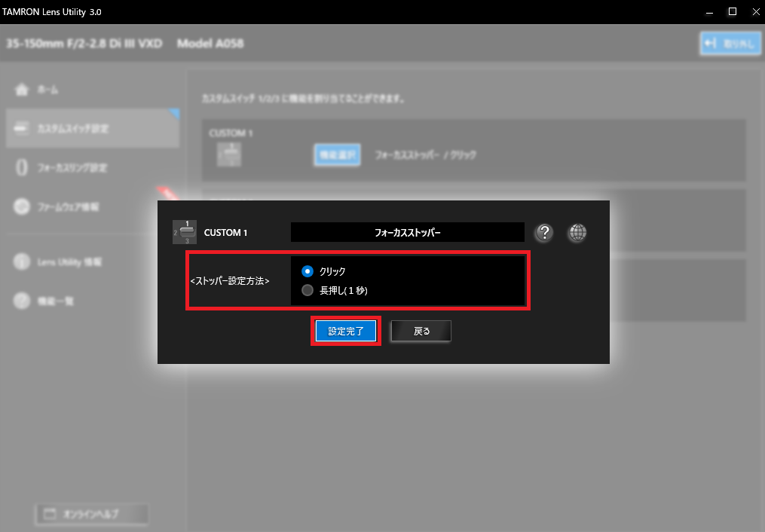Minimize the TAMRON Lens Utility window
Screen dimensions: 765x532
(710, 12)
